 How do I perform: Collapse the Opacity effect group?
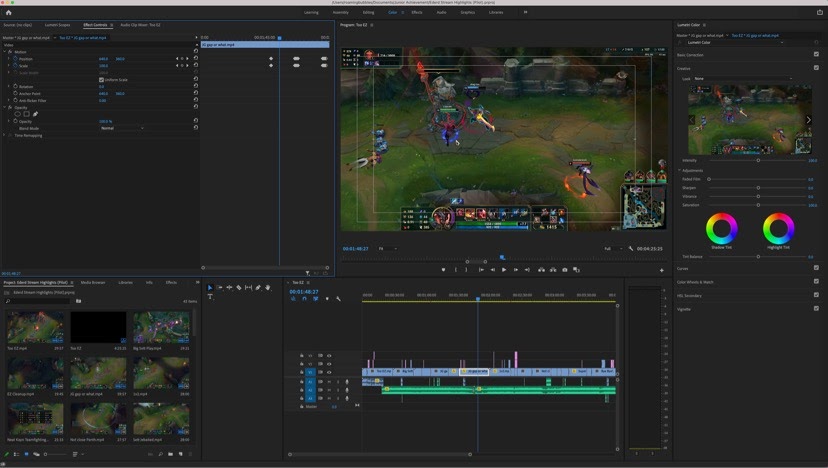tap(5, 107)
